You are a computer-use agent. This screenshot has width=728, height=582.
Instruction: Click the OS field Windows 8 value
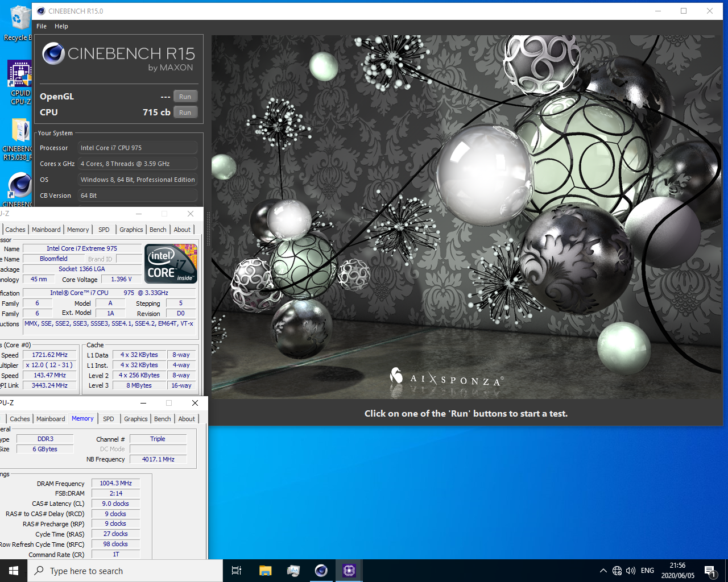138,180
